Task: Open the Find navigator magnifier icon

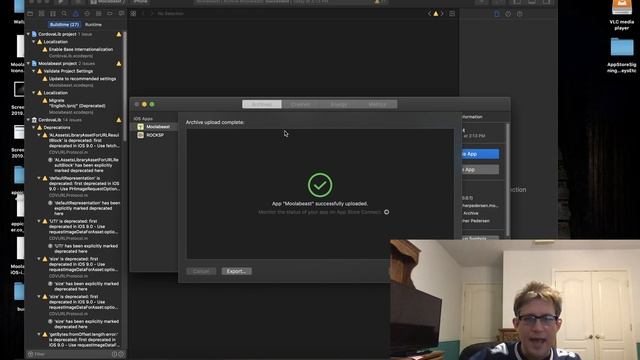Action: tap(64, 13)
